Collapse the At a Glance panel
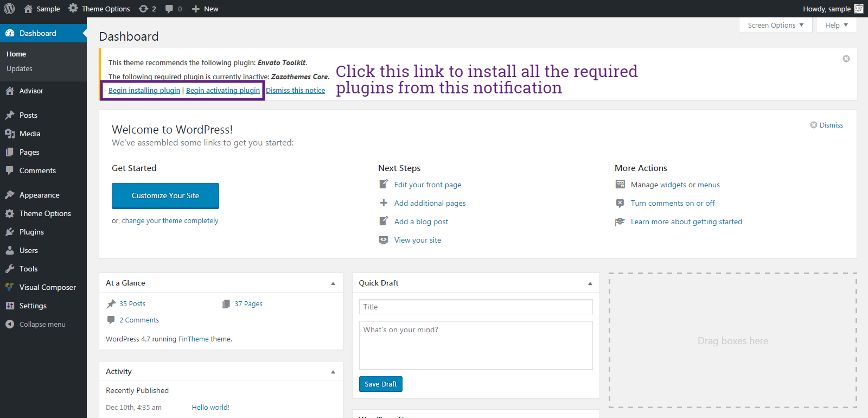Image resolution: width=868 pixels, height=418 pixels. pyautogui.click(x=333, y=283)
